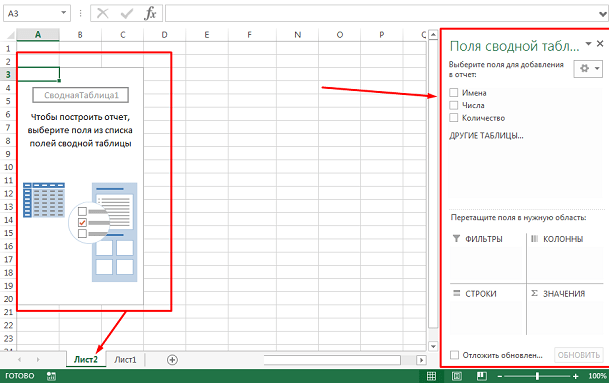Image resolution: width=609 pixels, height=383 pixels.
Task: Switch to the Лист2 sheet tab
Action: [x=86, y=360]
